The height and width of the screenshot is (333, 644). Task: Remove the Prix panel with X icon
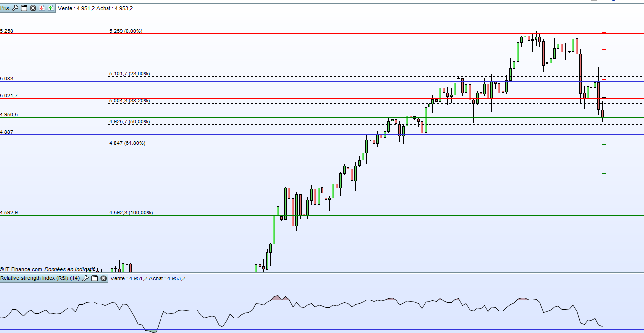click(x=33, y=8)
